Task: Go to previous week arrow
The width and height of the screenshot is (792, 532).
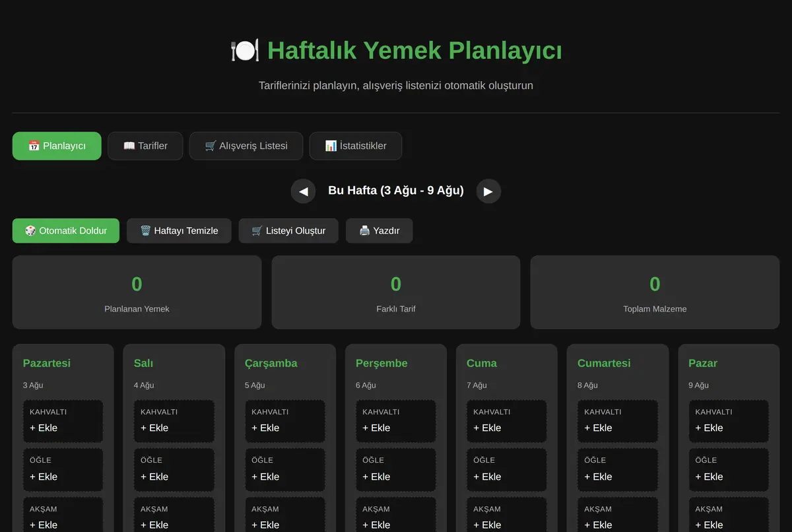Action: point(304,191)
